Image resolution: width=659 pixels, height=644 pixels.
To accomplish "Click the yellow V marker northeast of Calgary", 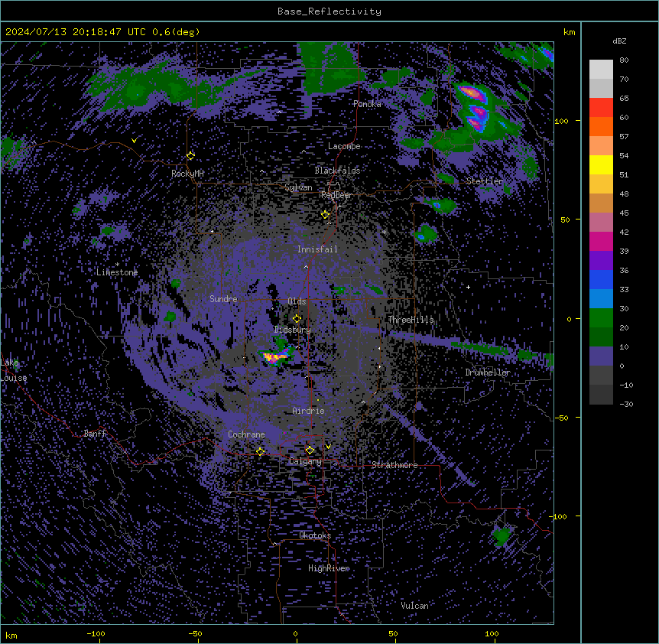I will (328, 447).
